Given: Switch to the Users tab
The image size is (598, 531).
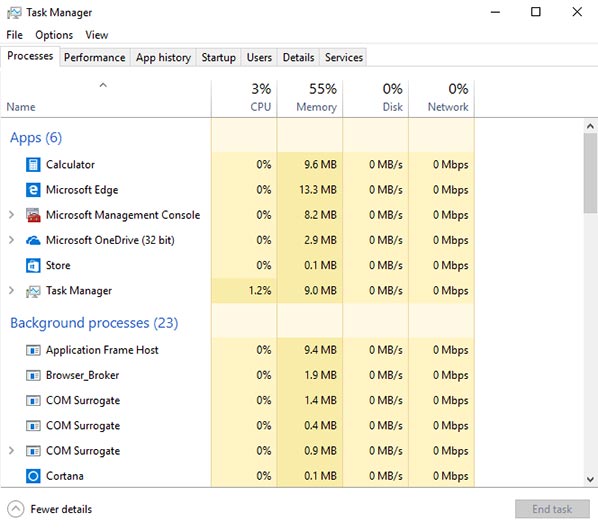Looking at the screenshot, I should pos(259,57).
